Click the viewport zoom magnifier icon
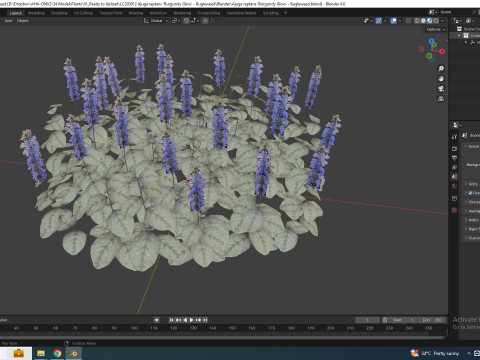Screen dimensions: 480x360 coord(441,69)
